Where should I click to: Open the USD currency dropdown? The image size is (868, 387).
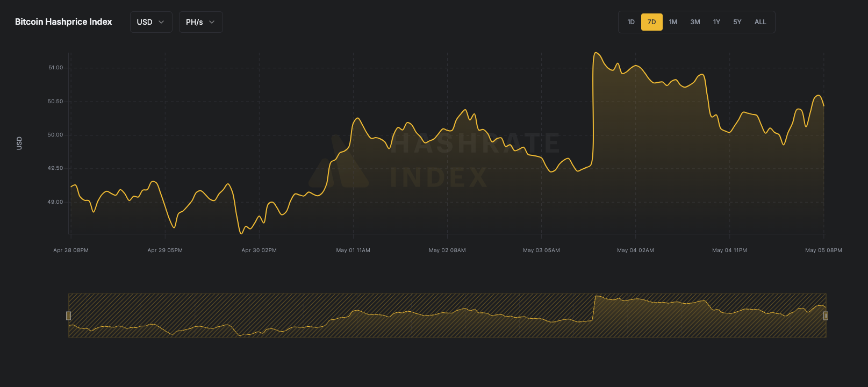pyautogui.click(x=151, y=22)
